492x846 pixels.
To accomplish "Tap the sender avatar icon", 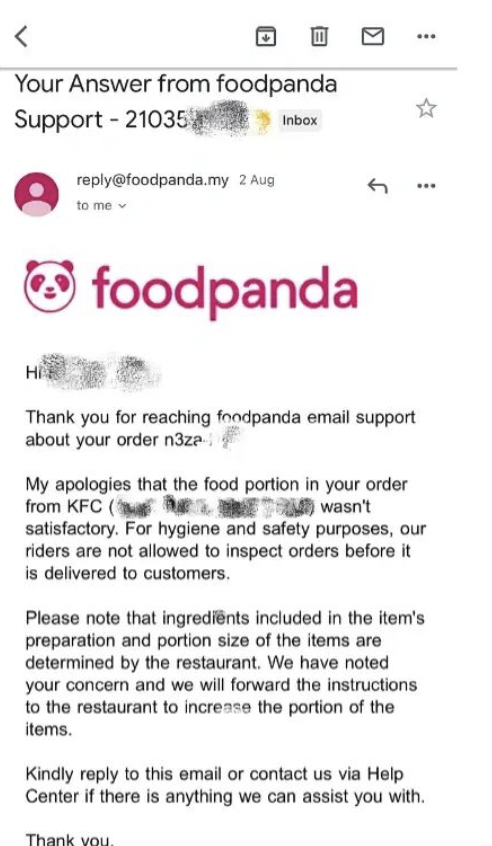I will pos(36,194).
